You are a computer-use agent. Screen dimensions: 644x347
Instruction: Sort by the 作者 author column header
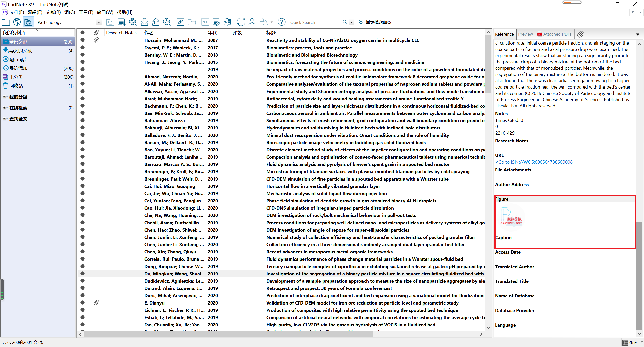pyautogui.click(x=174, y=33)
